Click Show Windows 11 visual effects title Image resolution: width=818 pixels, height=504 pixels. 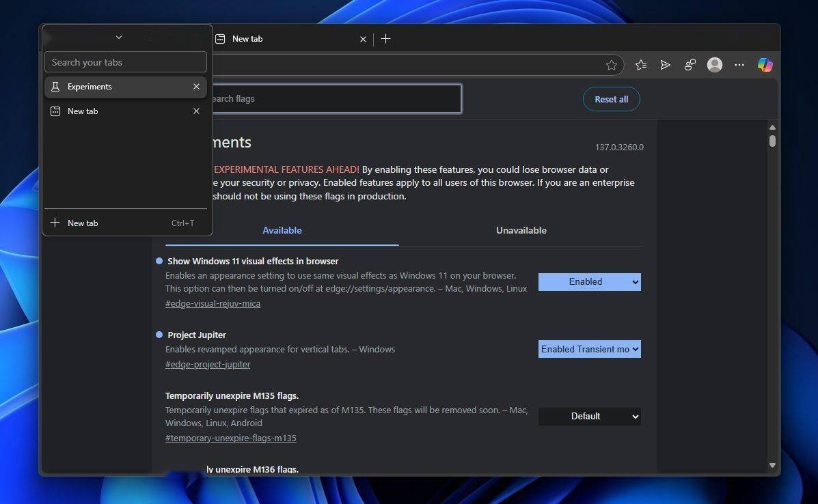pyautogui.click(x=253, y=261)
